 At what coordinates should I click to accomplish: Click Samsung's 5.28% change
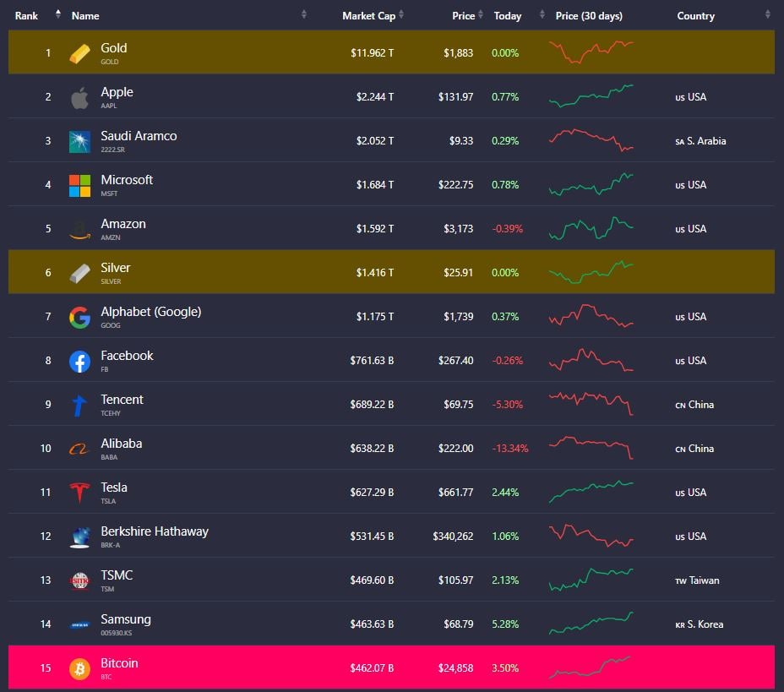[505, 624]
